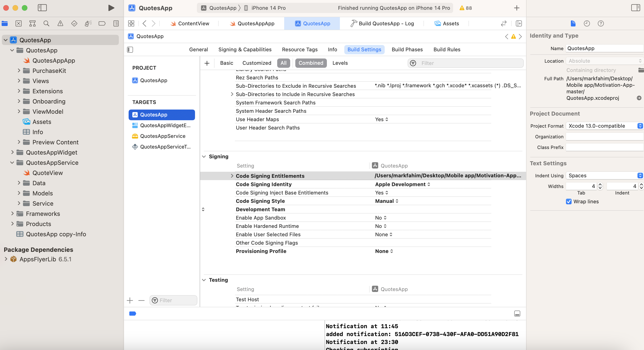
Task: Open the related items grid icon
Action: pos(131,23)
